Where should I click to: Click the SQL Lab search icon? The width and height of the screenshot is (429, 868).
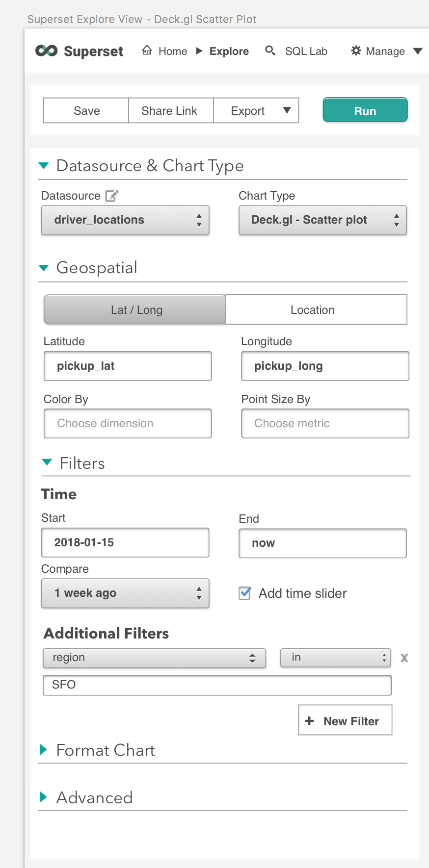tap(270, 51)
